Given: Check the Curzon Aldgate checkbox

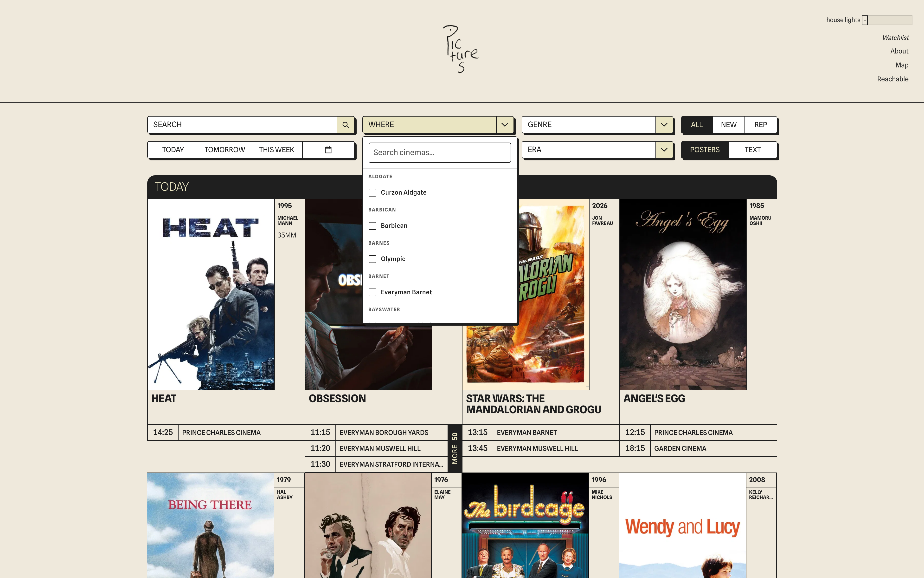Looking at the screenshot, I should click(x=372, y=193).
